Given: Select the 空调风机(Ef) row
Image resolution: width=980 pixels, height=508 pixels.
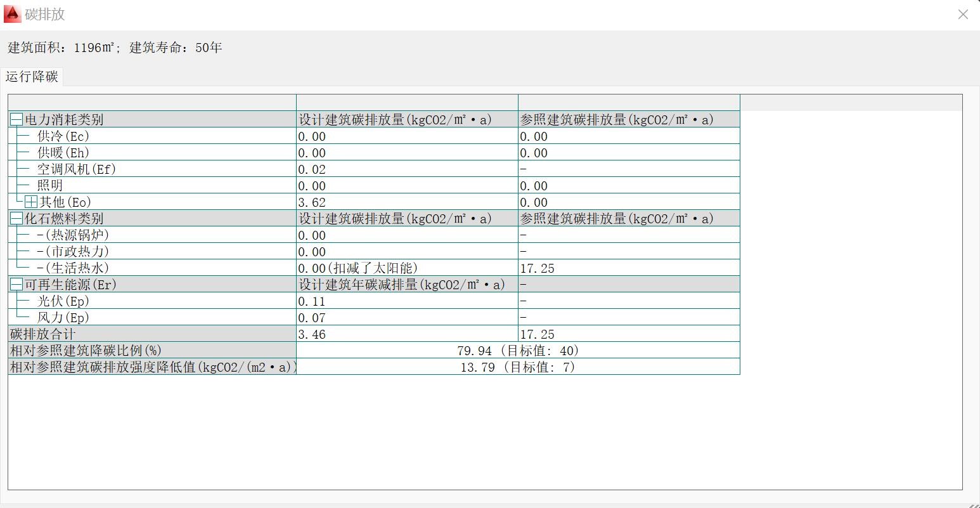Looking at the screenshot, I should [76, 169].
